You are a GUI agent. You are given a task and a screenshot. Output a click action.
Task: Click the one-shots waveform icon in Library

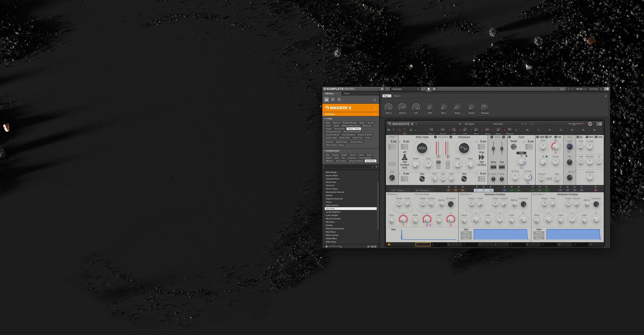point(339,100)
